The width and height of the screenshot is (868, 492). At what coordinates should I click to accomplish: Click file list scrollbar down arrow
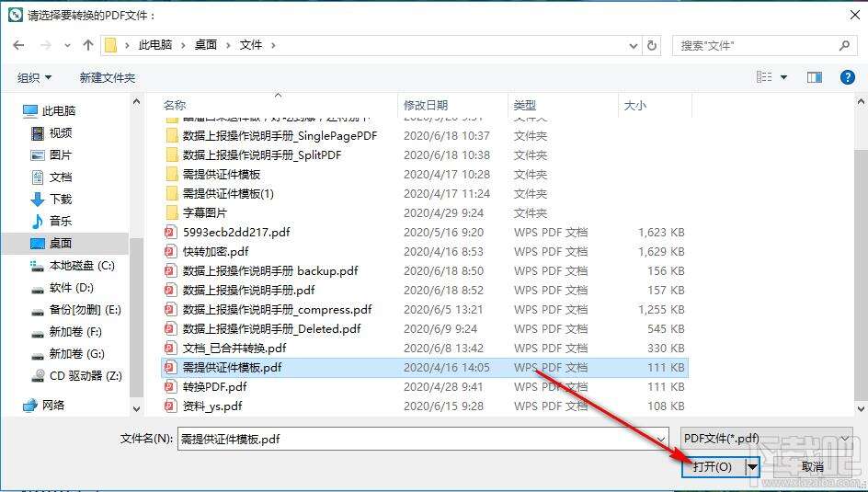[862, 409]
